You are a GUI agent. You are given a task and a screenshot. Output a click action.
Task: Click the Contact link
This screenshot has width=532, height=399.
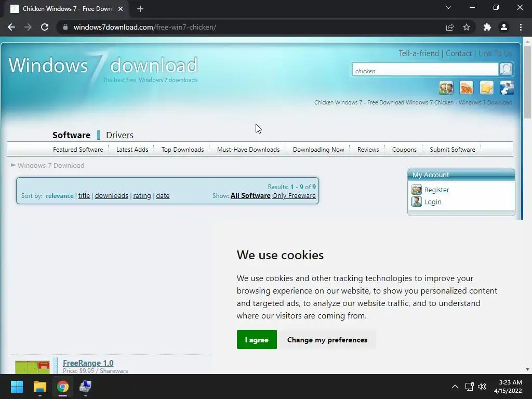point(458,54)
